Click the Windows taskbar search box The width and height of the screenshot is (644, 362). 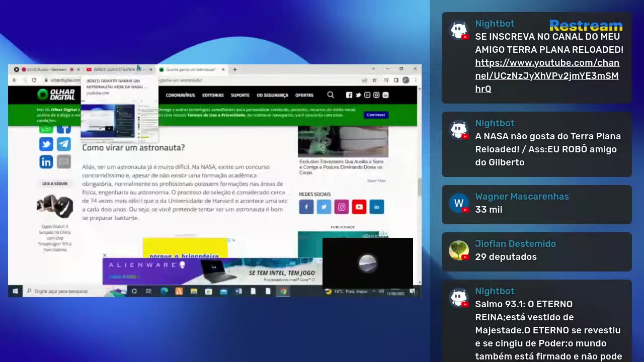(x=74, y=291)
